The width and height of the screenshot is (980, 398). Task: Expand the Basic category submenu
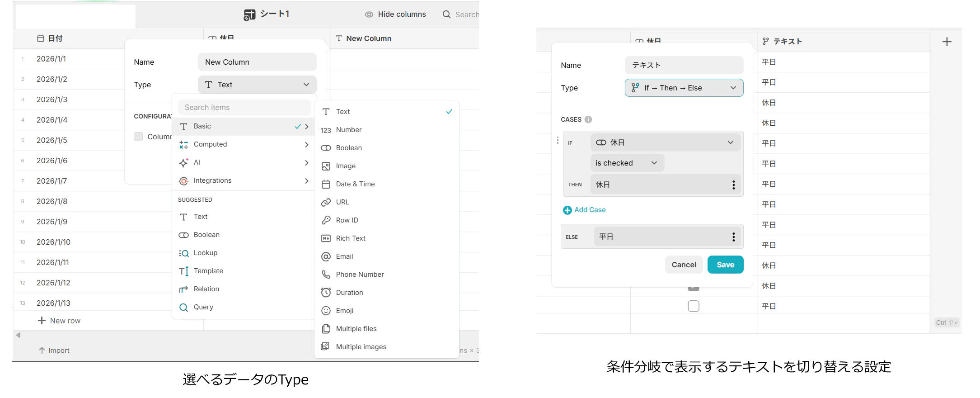244,126
